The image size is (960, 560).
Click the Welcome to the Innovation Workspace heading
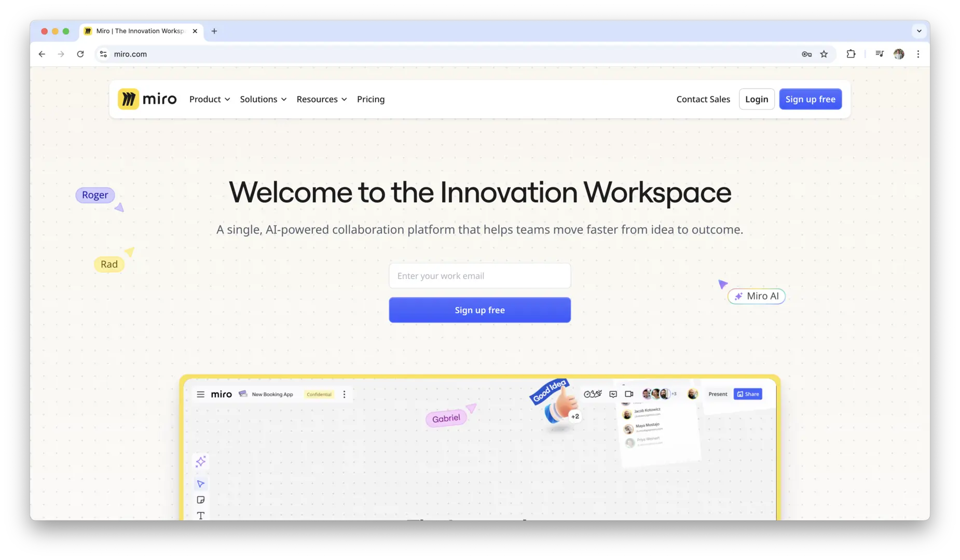[x=480, y=192]
